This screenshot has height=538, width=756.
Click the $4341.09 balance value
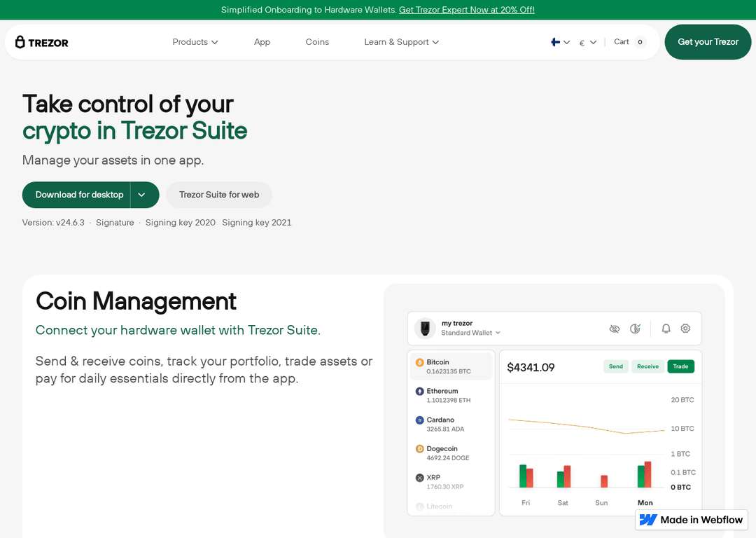(531, 367)
